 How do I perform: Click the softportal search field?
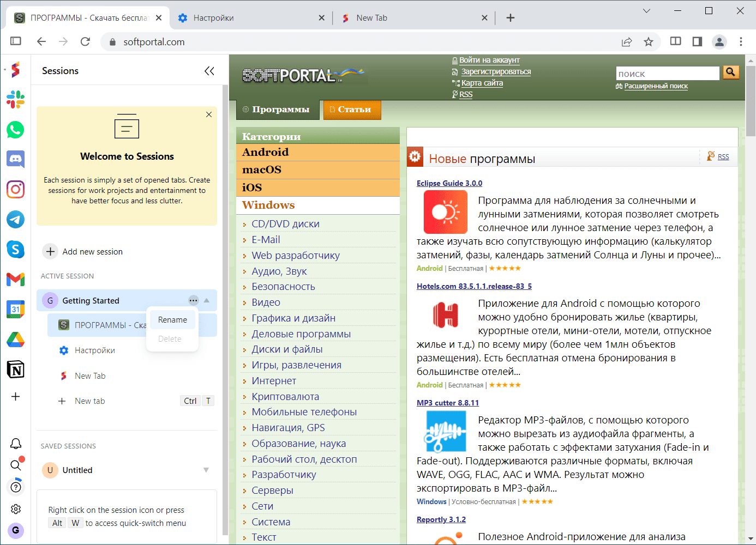point(668,74)
